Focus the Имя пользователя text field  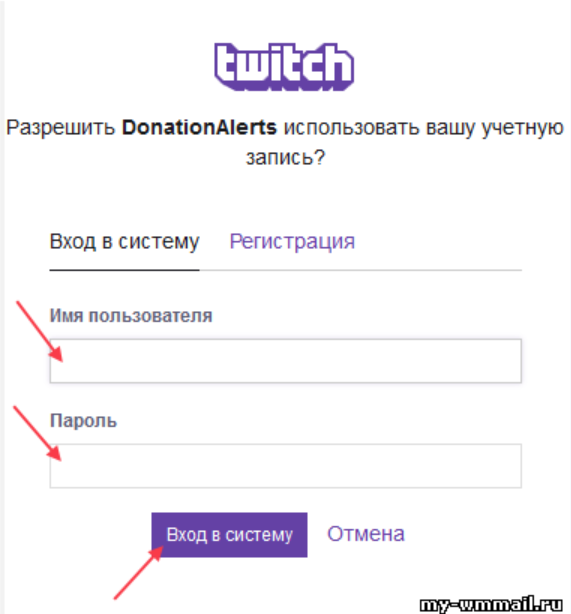(x=286, y=361)
